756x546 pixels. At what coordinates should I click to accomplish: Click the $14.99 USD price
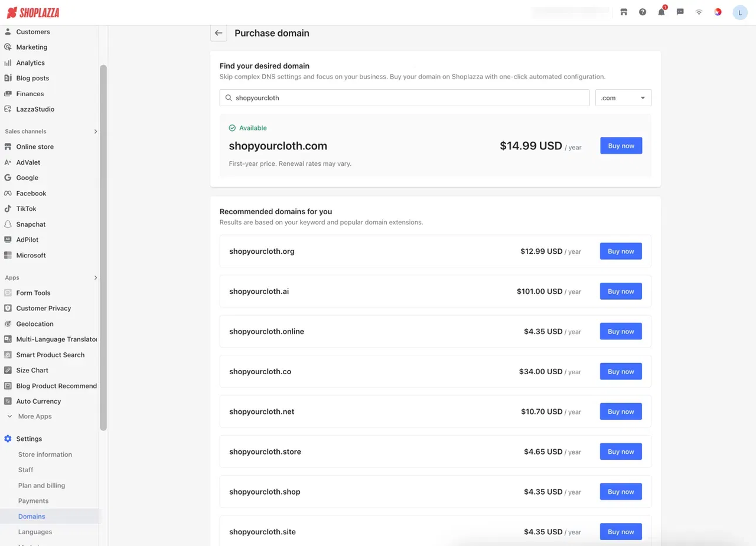pyautogui.click(x=530, y=146)
